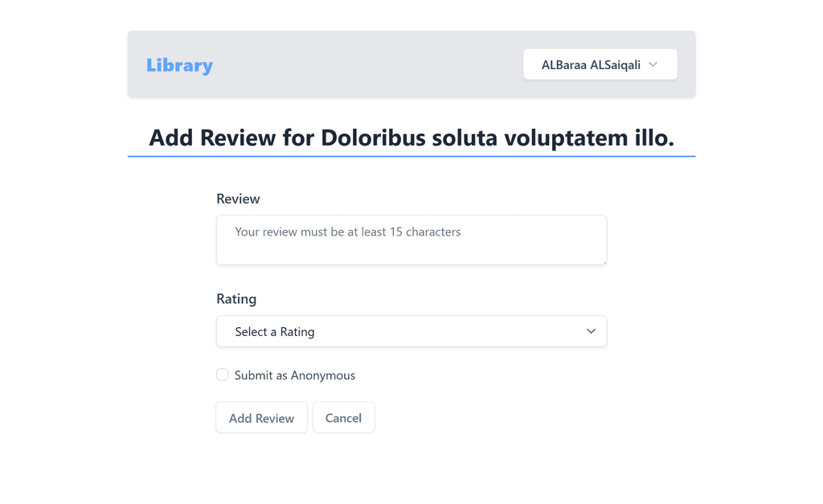823x504 pixels.
Task: Click the Rating field label
Action: (236, 299)
